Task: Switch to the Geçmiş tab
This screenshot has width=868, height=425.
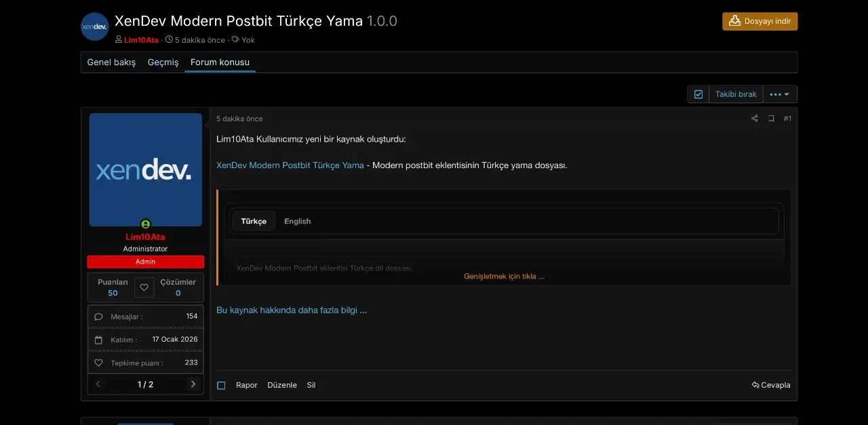Action: [163, 62]
